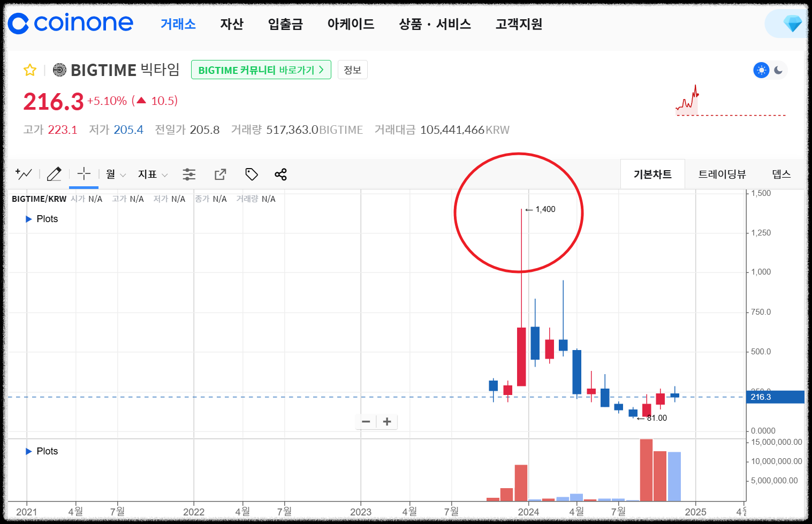Click the 정보 button
Viewport: 812px width, 524px height.
coord(353,70)
